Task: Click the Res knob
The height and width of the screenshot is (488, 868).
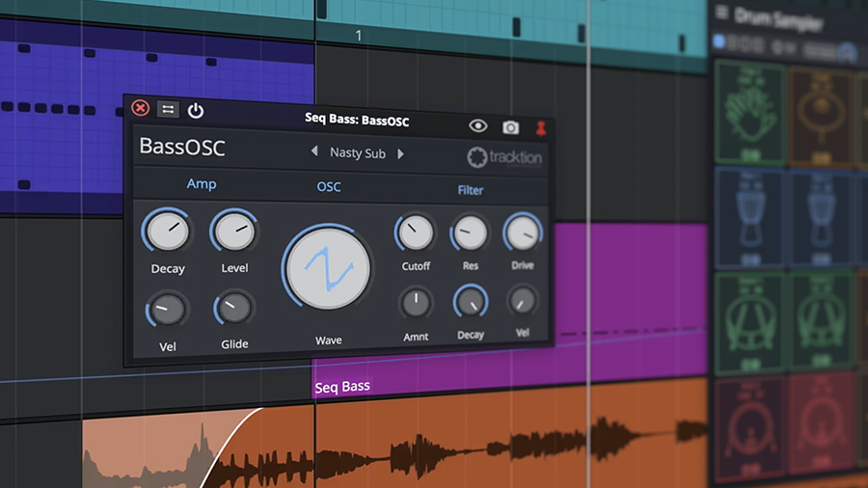Action: coord(470,233)
